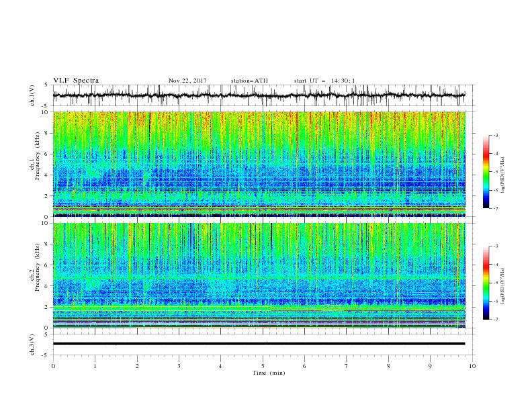The width and height of the screenshot is (532, 411).
Task: Click the '-7' label on lower colorbar
Action: coord(495,319)
